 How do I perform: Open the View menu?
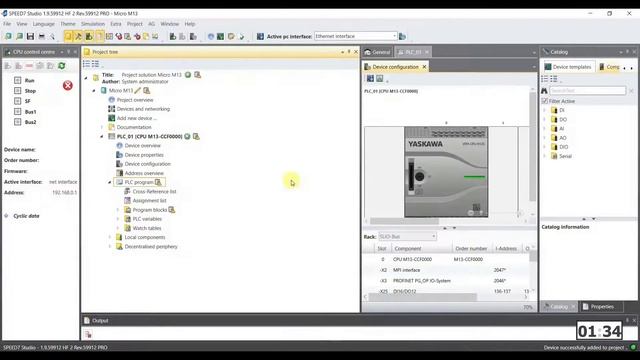pos(22,24)
